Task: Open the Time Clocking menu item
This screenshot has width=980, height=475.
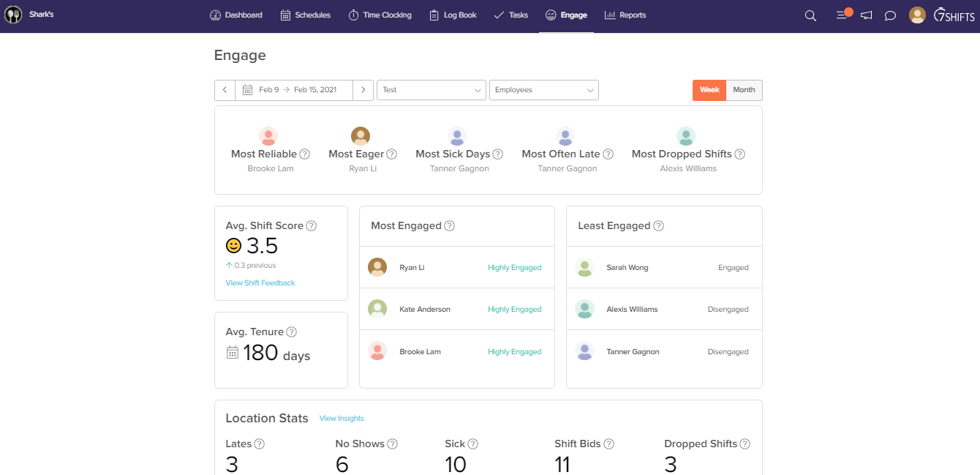Action: coord(380,15)
